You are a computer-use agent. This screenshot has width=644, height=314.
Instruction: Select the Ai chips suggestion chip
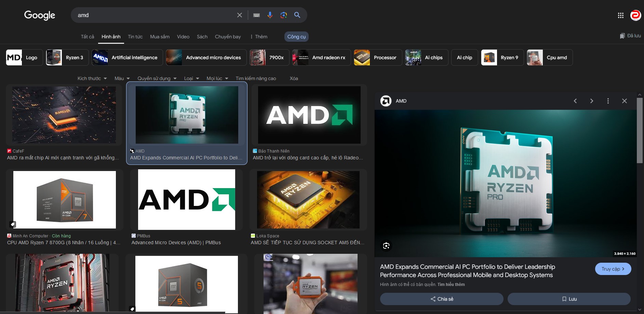click(x=427, y=57)
